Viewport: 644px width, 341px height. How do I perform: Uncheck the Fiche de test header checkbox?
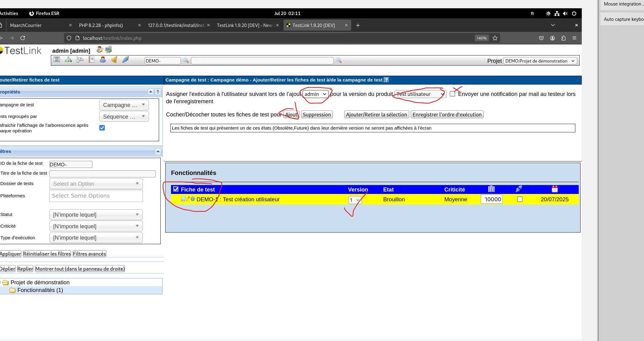(176, 189)
